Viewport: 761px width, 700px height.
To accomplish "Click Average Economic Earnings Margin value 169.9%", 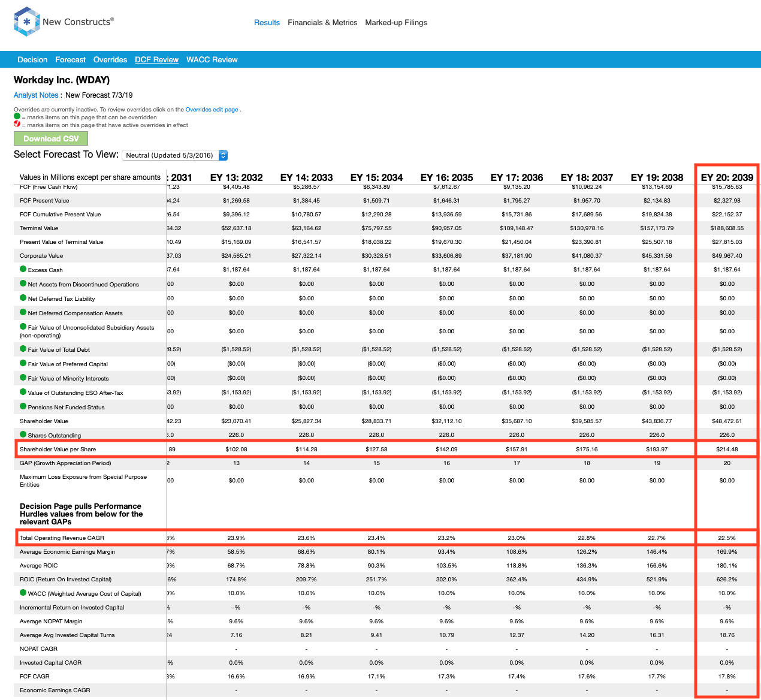I will (x=727, y=551).
